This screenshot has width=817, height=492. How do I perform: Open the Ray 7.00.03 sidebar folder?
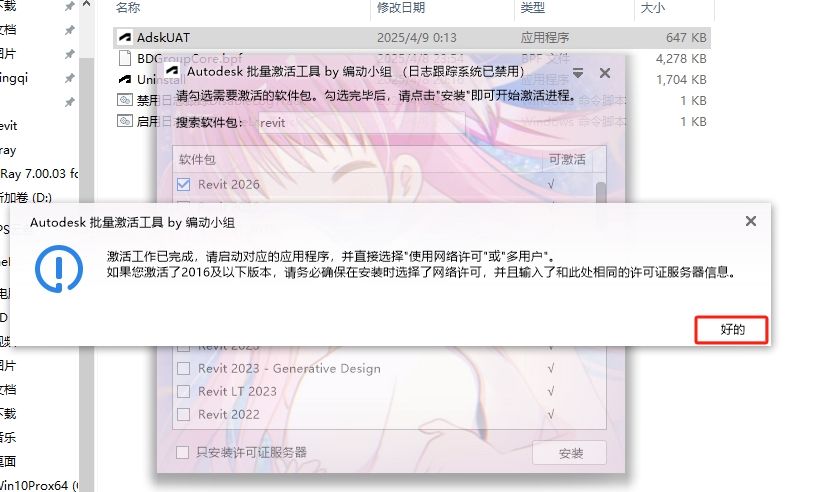39,174
